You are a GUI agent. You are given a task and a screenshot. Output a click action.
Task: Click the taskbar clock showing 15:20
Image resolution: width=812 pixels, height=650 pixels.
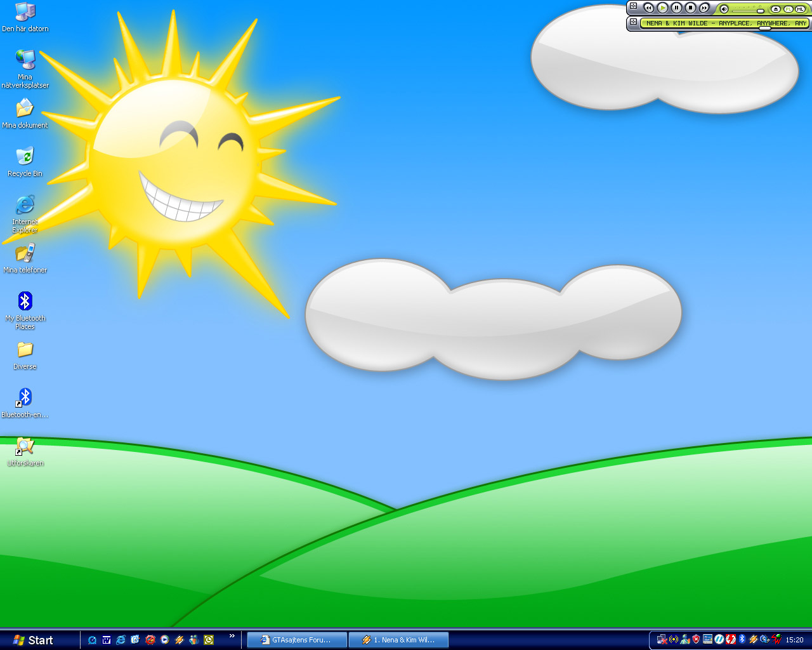tap(794, 640)
